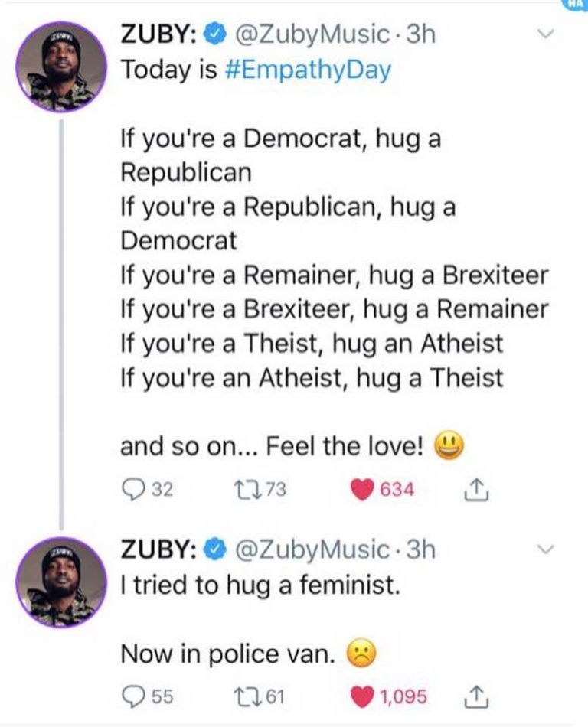Reply to the feminist hug tweet
Image resolution: width=588 pixels, height=727 pixels.
point(132,697)
